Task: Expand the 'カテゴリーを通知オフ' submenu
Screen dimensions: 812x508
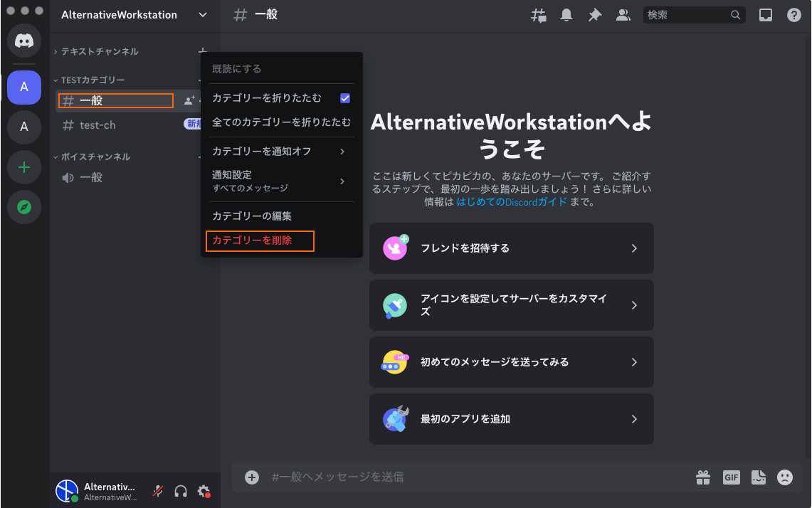Action: tap(281, 151)
